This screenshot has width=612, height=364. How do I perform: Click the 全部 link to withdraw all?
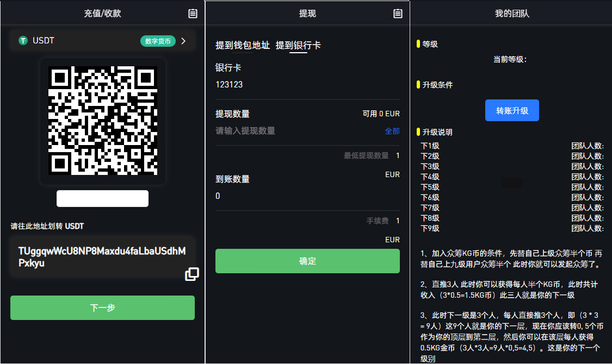(x=392, y=131)
